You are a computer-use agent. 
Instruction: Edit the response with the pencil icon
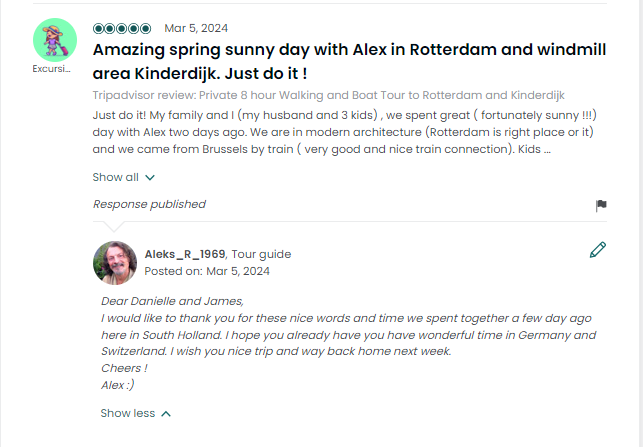coord(597,250)
